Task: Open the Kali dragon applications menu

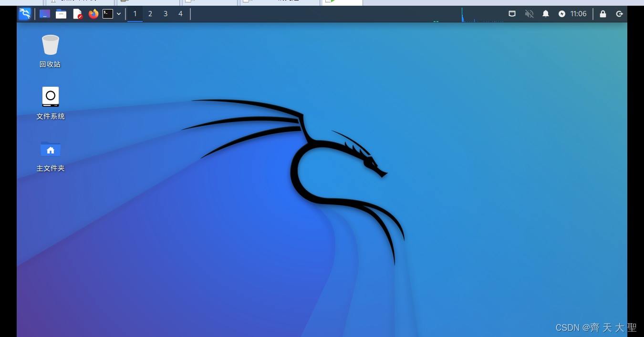Action: pyautogui.click(x=25, y=14)
